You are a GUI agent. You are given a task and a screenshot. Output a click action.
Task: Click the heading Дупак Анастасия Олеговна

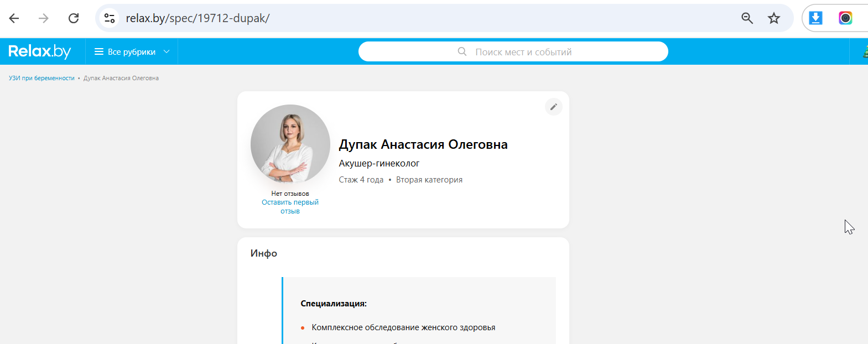tap(423, 144)
